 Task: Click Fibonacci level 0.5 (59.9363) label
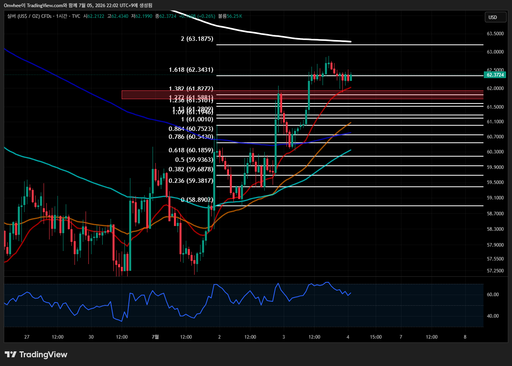point(194,160)
